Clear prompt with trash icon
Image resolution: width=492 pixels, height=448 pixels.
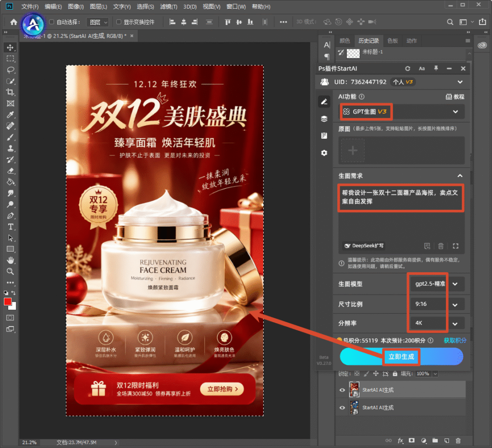[x=441, y=246]
